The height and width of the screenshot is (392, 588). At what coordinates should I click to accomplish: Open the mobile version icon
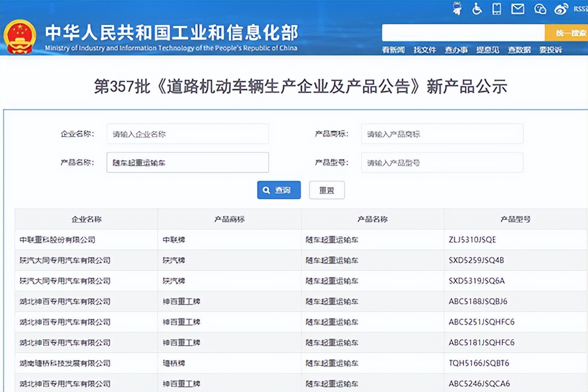point(496,8)
